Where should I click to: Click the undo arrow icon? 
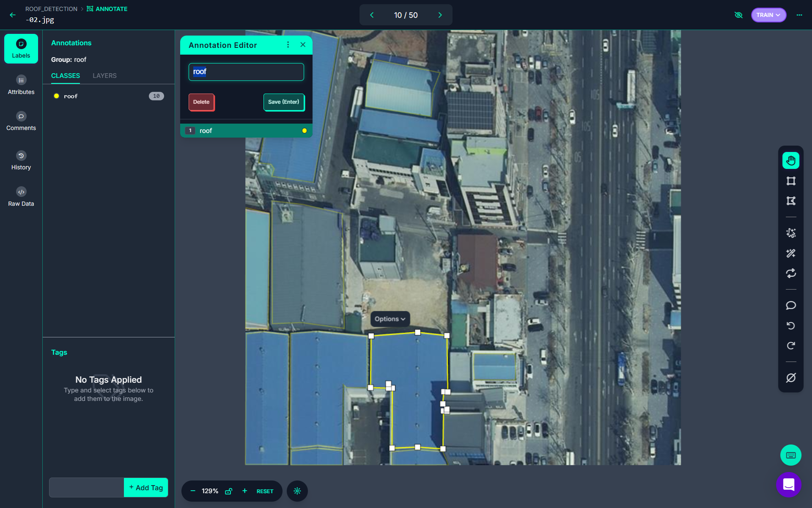coord(790,326)
